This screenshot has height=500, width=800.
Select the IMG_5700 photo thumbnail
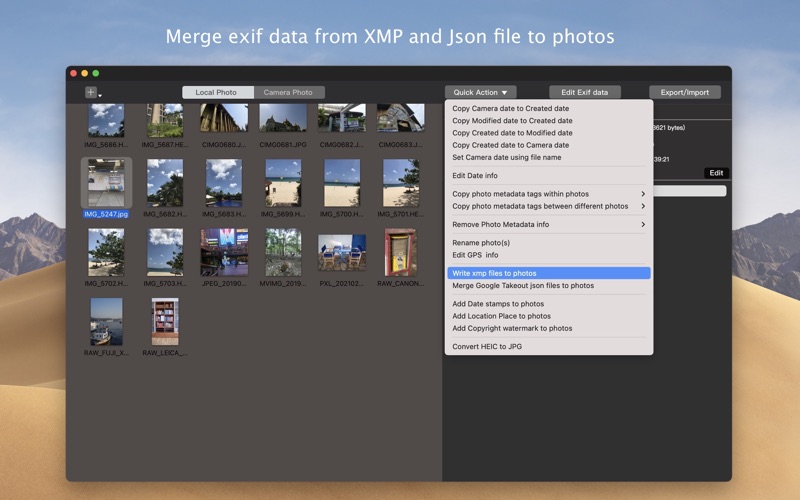pos(342,182)
